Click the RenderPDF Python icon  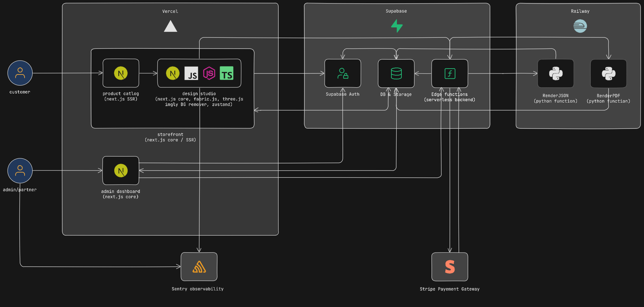tap(609, 73)
